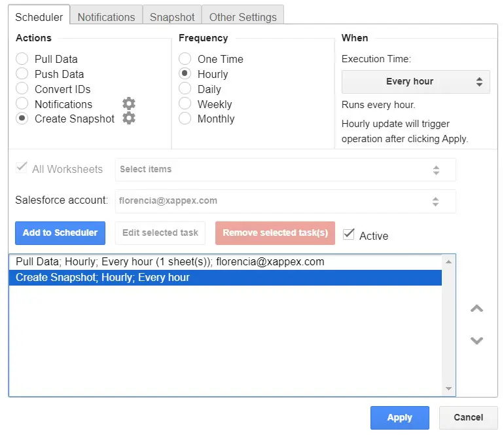Select the Weekly frequency option
504x448 pixels.
coord(185,104)
